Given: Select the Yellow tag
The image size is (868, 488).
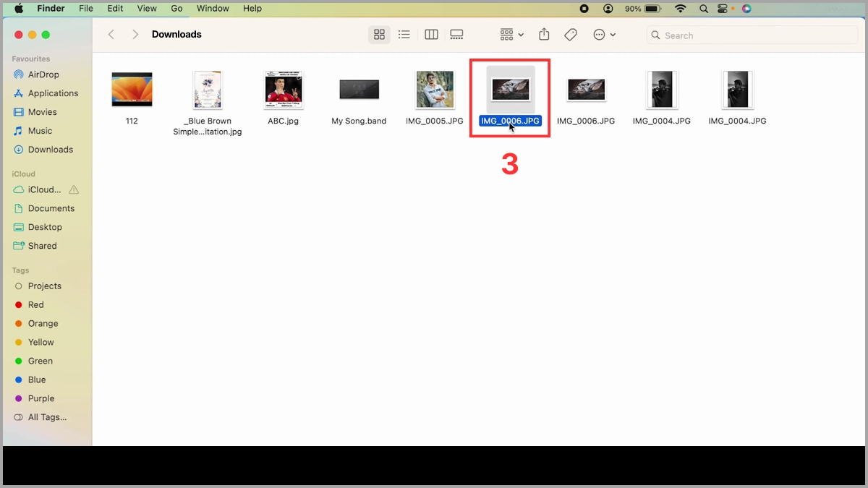Looking at the screenshot, I should [x=41, y=343].
